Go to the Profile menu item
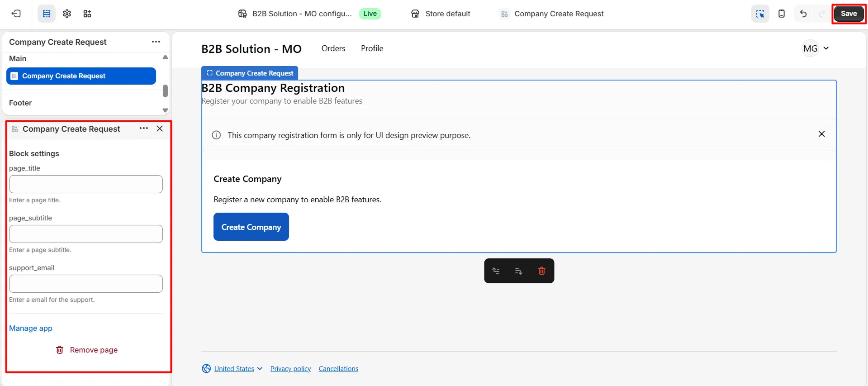 [372, 48]
